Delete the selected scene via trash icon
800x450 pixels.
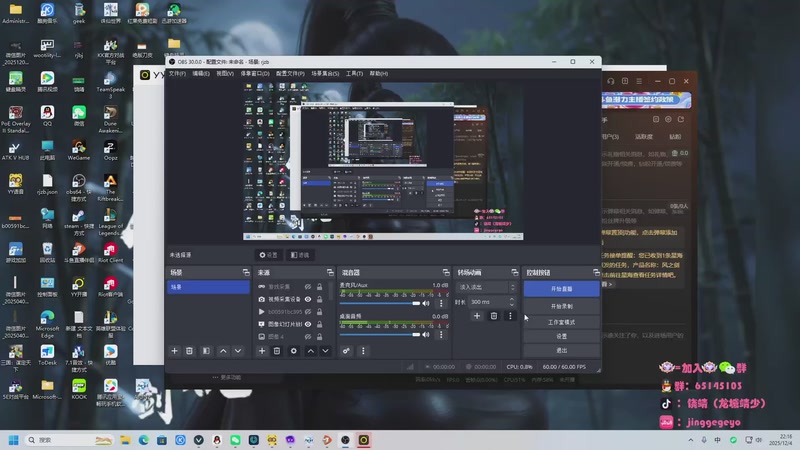tap(190, 351)
